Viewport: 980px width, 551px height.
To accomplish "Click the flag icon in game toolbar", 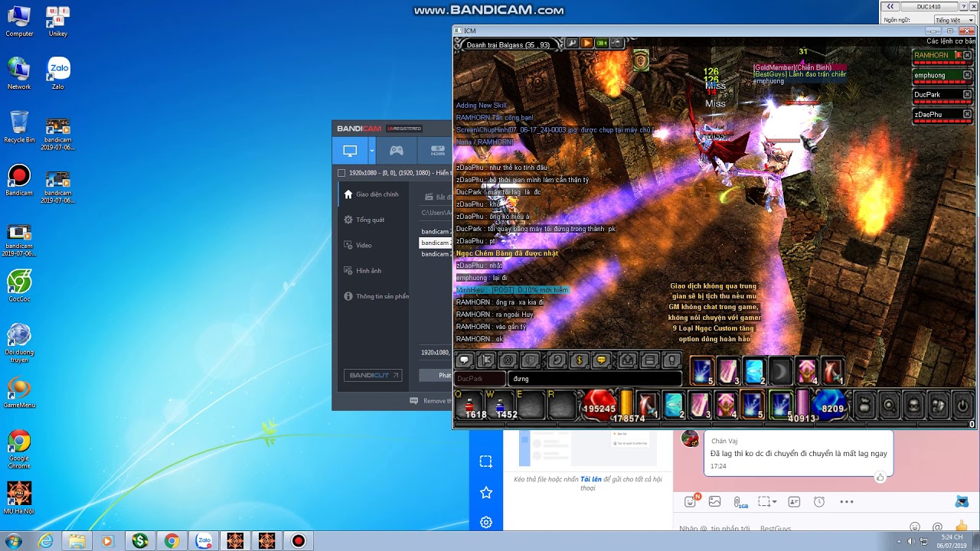I will tap(486, 360).
